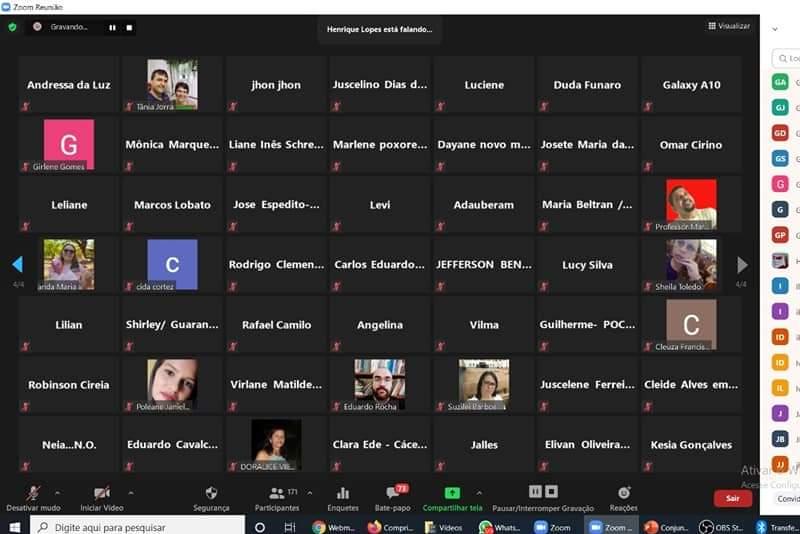
Task: Open Enquetes polls
Action: 342,493
